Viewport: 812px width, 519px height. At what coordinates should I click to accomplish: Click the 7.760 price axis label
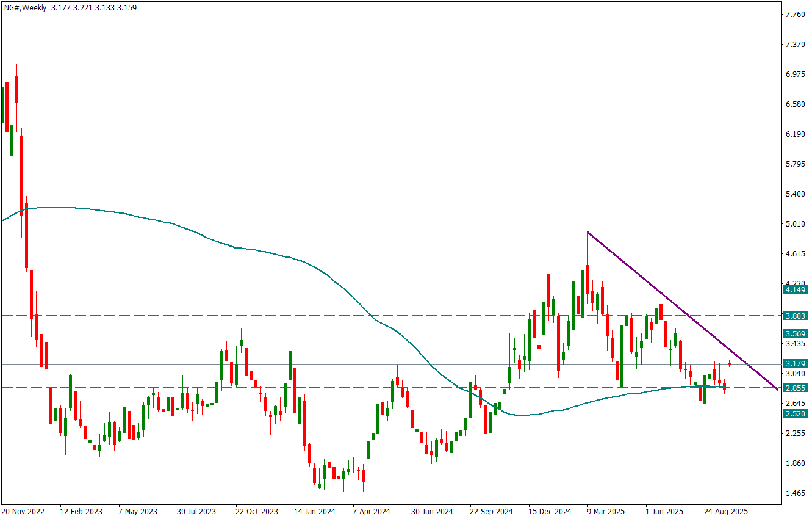[x=797, y=14]
